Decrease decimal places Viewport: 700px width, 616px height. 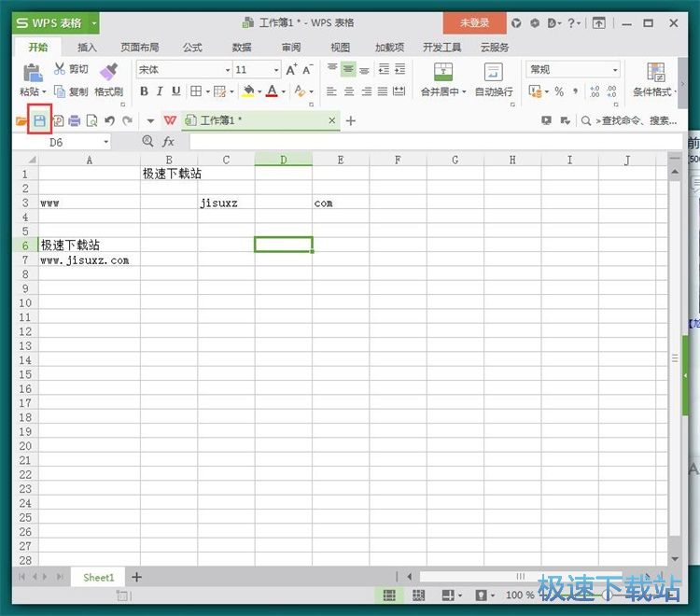point(611,91)
